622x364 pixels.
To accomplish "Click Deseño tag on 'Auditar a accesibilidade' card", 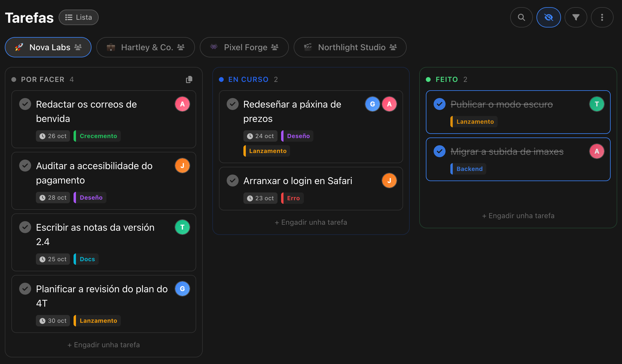I will click(x=90, y=198).
